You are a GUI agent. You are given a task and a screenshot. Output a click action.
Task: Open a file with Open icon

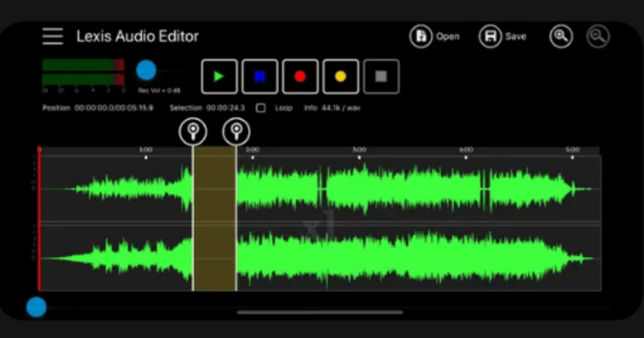click(421, 36)
